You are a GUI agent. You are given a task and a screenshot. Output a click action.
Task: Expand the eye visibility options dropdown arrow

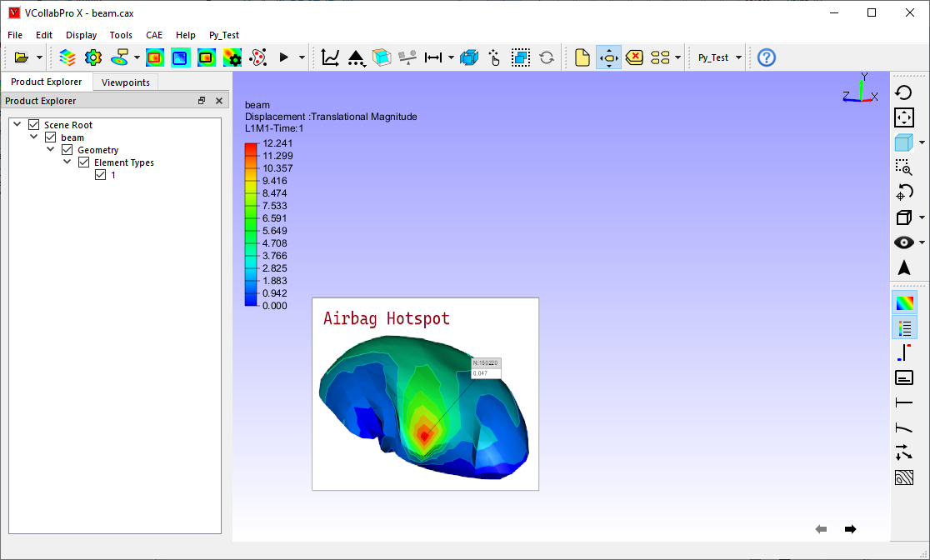(922, 242)
